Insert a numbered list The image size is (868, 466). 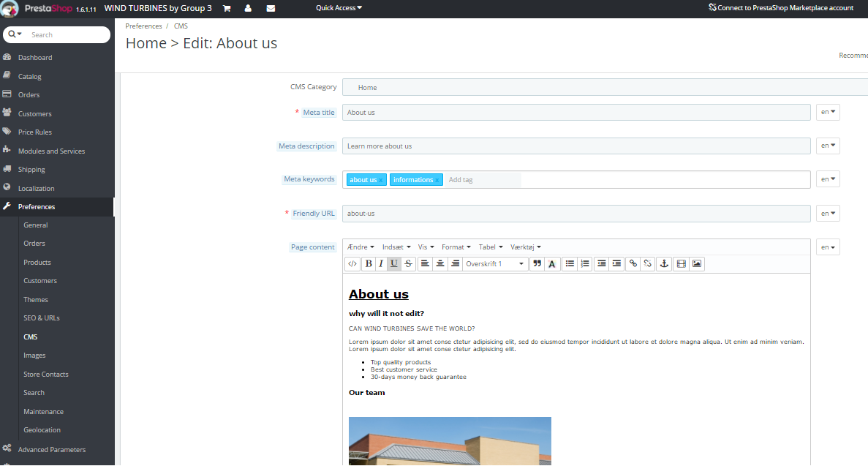[x=584, y=264]
